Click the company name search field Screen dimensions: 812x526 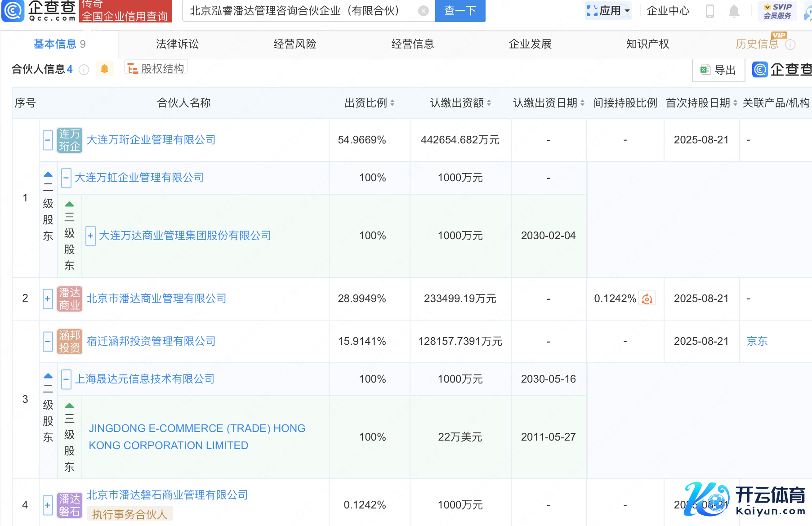coord(301,11)
